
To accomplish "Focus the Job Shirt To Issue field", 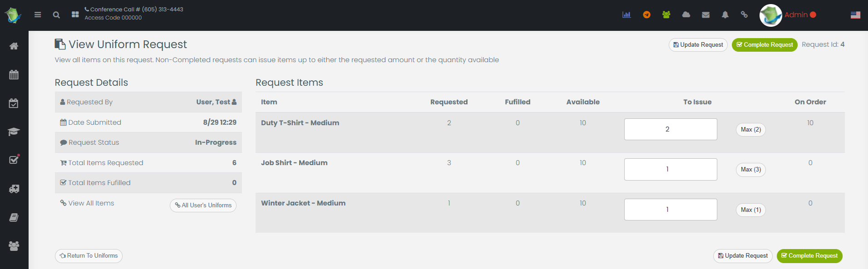I will pos(670,169).
